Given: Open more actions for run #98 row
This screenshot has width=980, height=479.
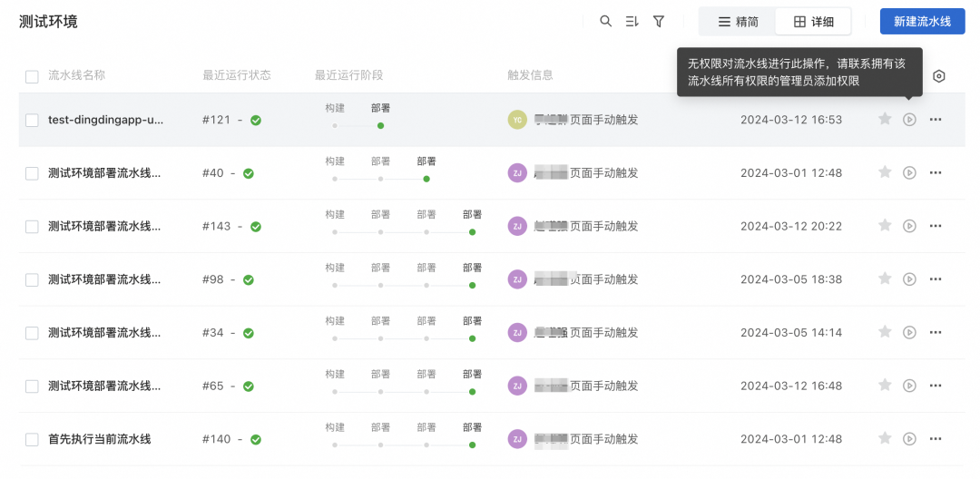Looking at the screenshot, I should point(936,279).
